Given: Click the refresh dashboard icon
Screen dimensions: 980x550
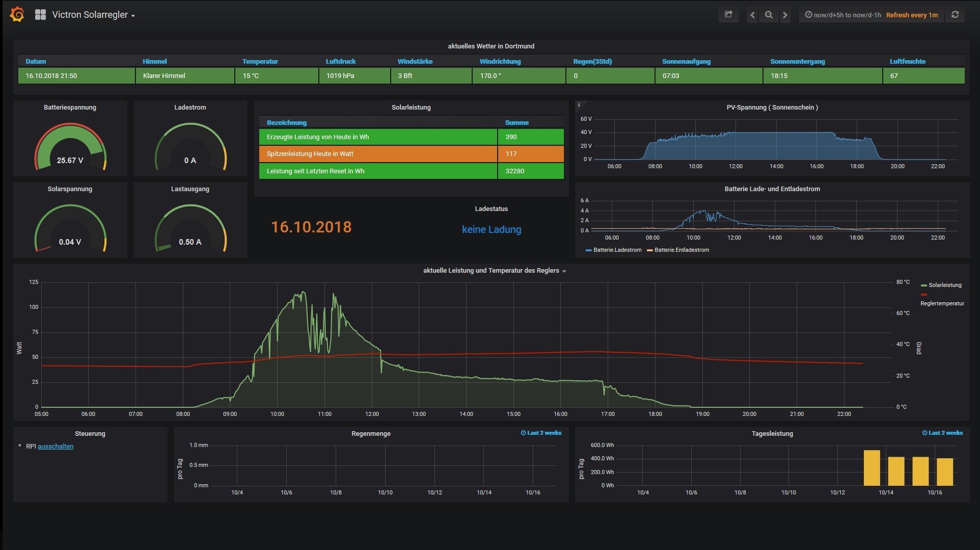Looking at the screenshot, I should pos(955,15).
